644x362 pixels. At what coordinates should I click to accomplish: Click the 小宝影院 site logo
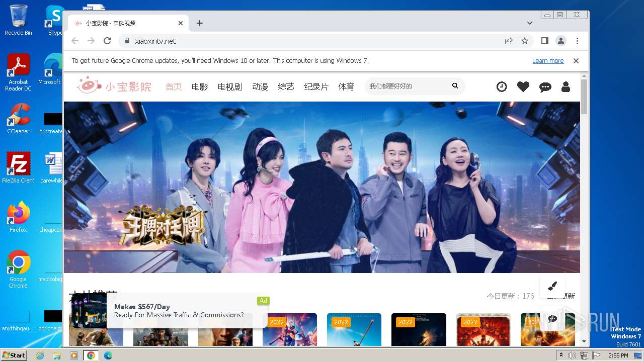[x=114, y=86]
